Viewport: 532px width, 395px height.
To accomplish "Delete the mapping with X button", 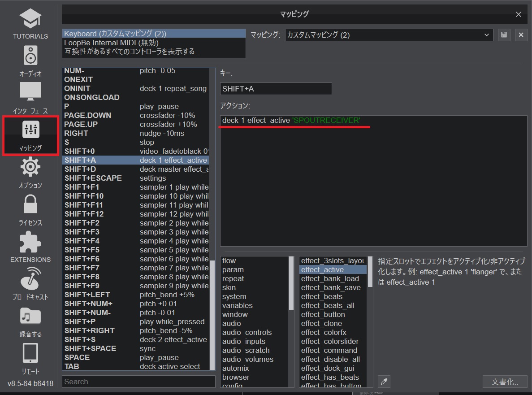I will pos(521,35).
